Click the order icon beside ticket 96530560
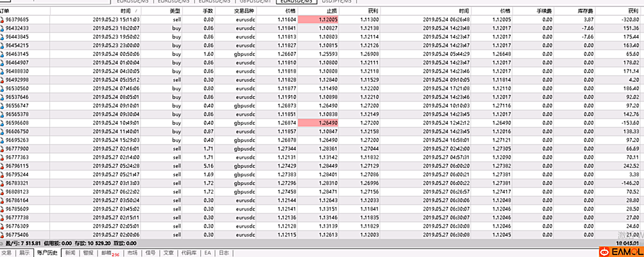This screenshot has width=644, height=257. tap(2, 89)
